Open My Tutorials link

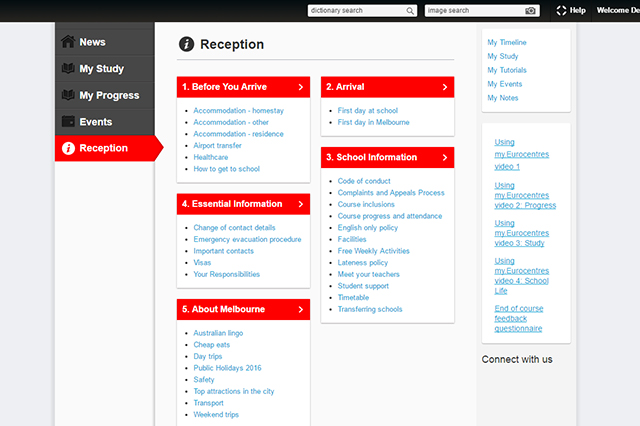pos(507,70)
